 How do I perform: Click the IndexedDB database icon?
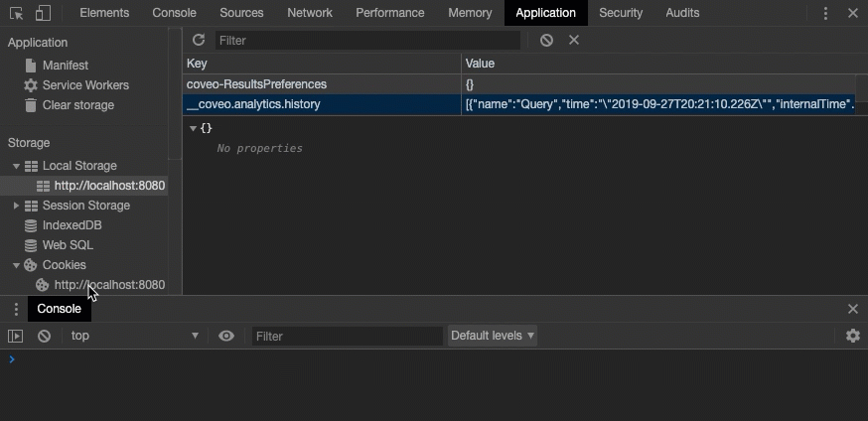[x=31, y=225]
